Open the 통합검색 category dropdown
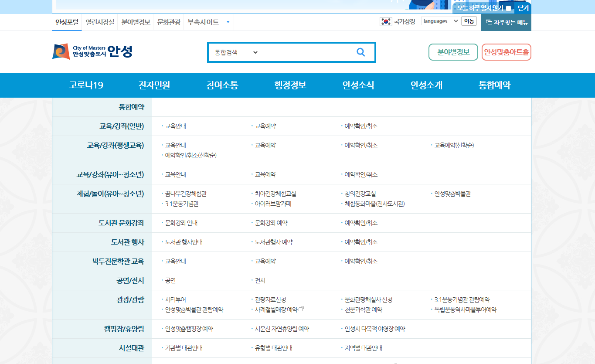 [x=236, y=52]
